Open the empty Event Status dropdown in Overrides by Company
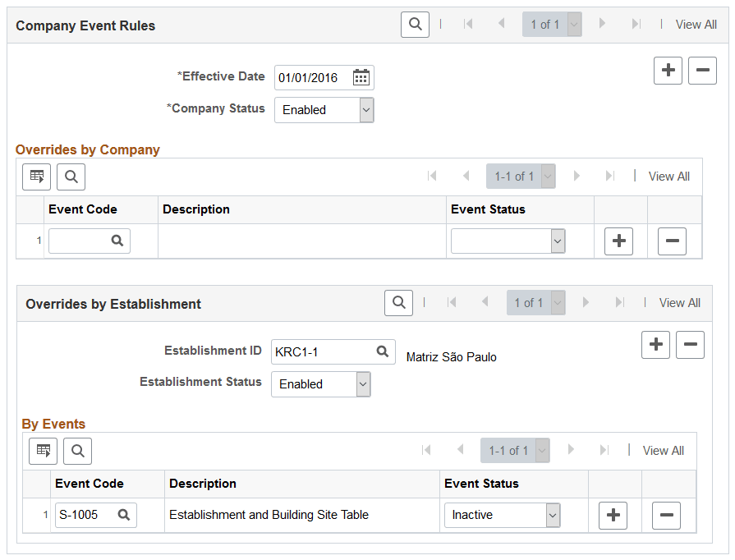The height and width of the screenshot is (560, 735). click(557, 241)
